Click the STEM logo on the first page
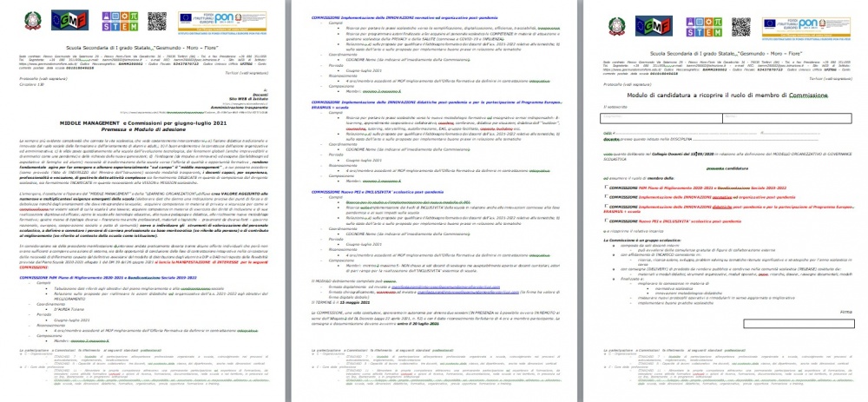The height and width of the screenshot is (402, 868). tap(120, 21)
